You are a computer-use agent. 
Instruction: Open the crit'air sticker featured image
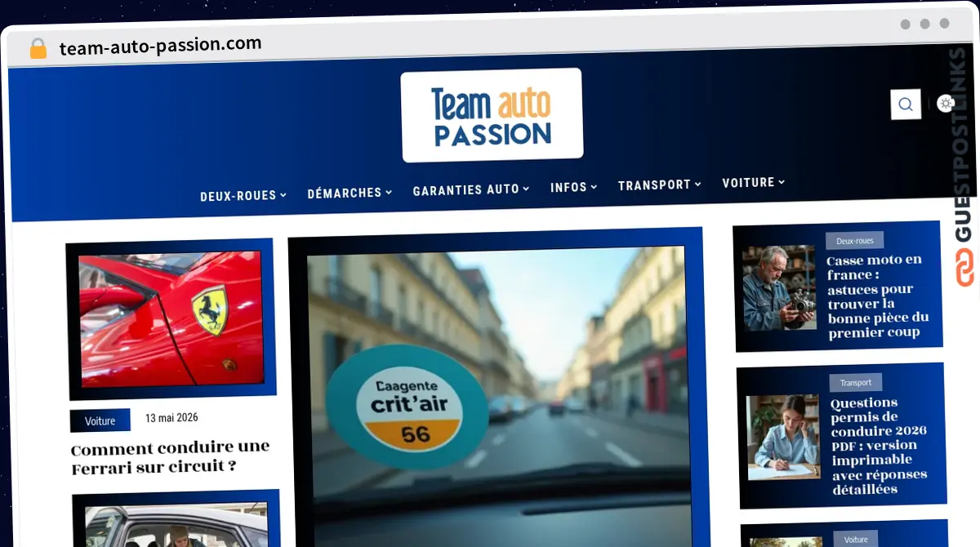click(x=498, y=396)
